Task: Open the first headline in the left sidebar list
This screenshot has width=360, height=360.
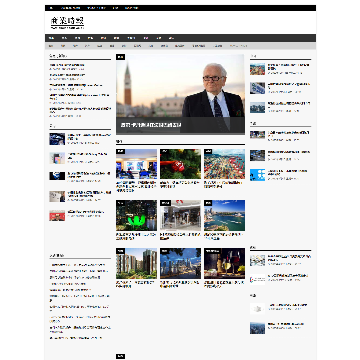Action: [67, 65]
